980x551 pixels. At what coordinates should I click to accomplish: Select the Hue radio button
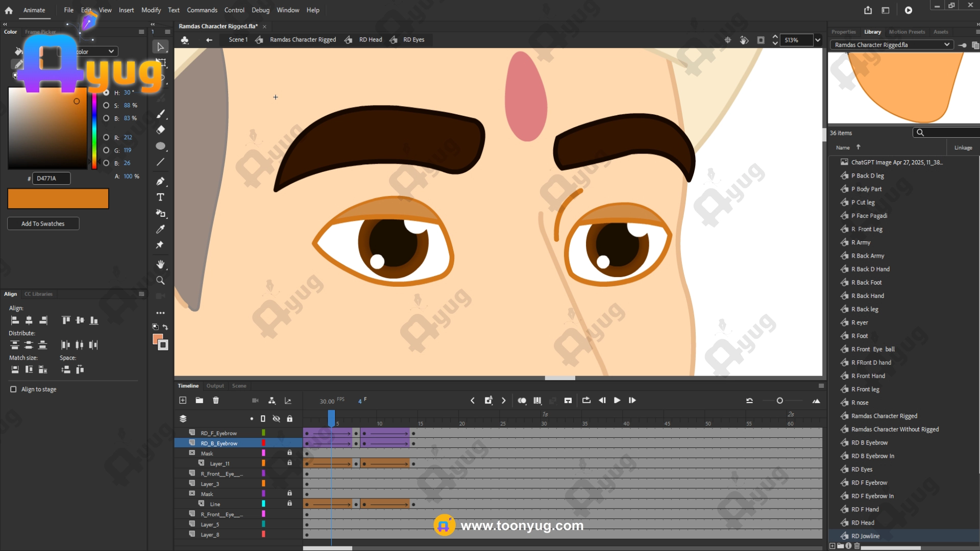[106, 93]
